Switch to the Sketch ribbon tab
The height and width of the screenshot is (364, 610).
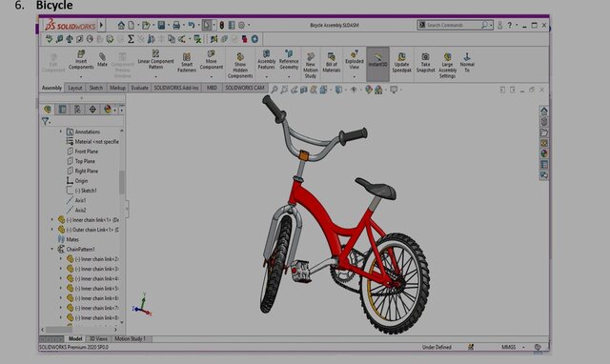tap(95, 88)
